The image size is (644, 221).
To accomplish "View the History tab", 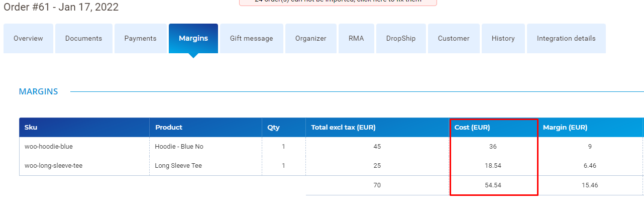I will click(x=503, y=38).
